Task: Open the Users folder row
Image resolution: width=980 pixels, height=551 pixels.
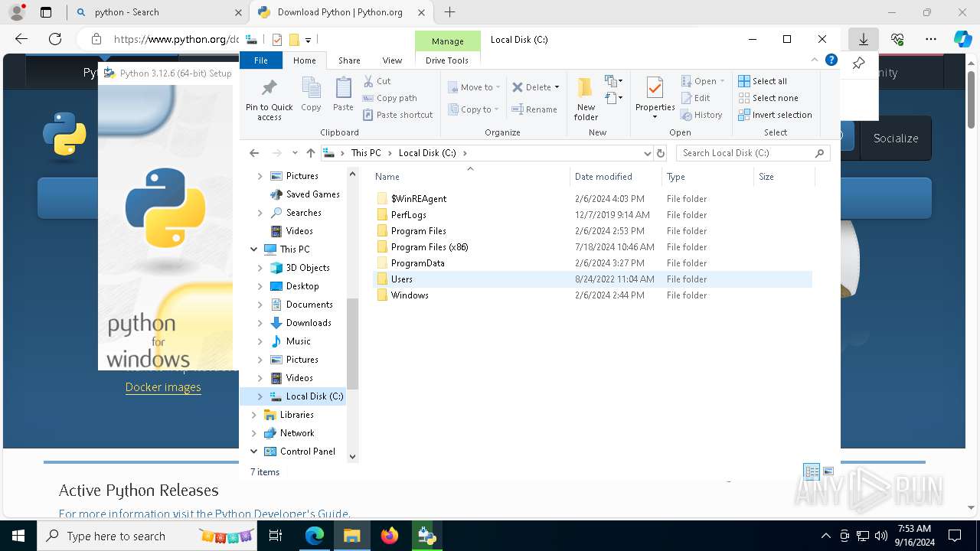Action: 593,279
